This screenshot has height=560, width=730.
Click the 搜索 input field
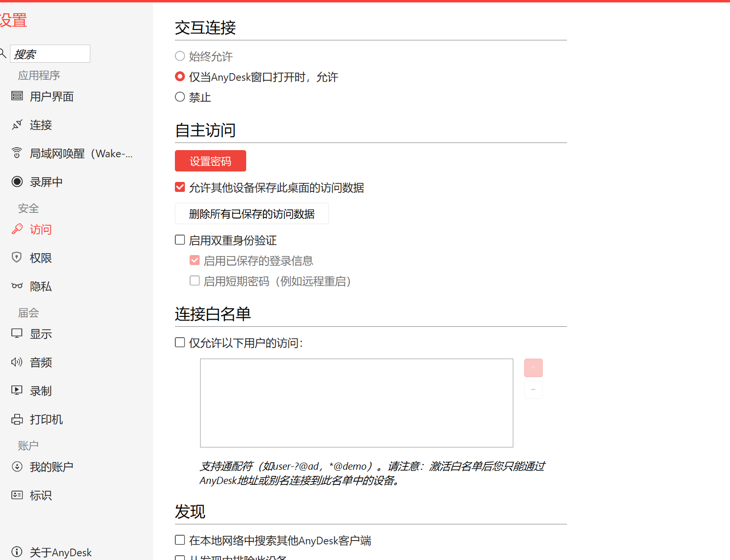click(50, 54)
